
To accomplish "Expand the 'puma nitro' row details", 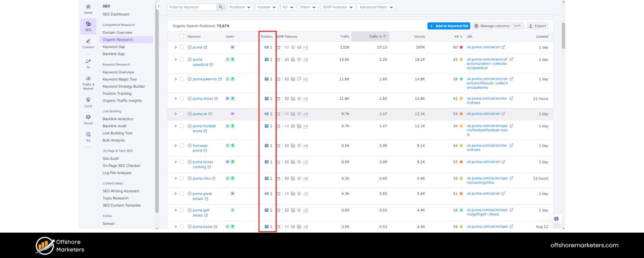I will point(176,178).
